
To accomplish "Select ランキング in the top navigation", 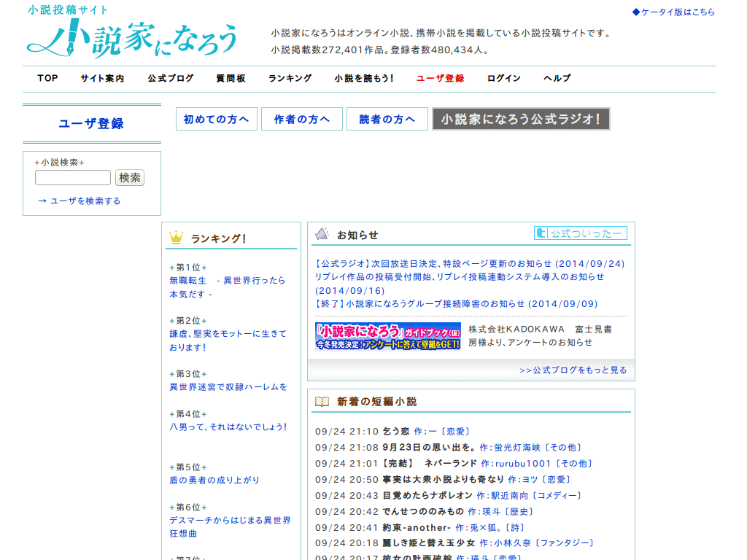I will click(x=290, y=79).
